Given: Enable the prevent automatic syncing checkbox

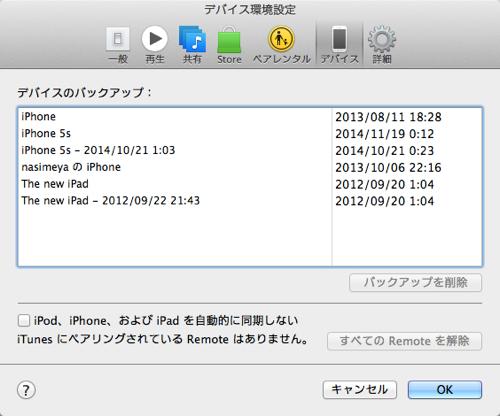Looking at the screenshot, I should [24, 321].
